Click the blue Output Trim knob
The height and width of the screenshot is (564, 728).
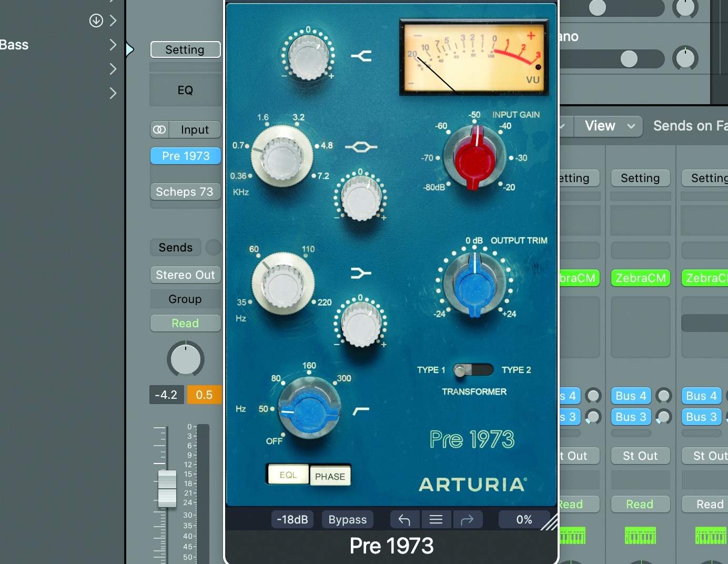[x=474, y=284]
